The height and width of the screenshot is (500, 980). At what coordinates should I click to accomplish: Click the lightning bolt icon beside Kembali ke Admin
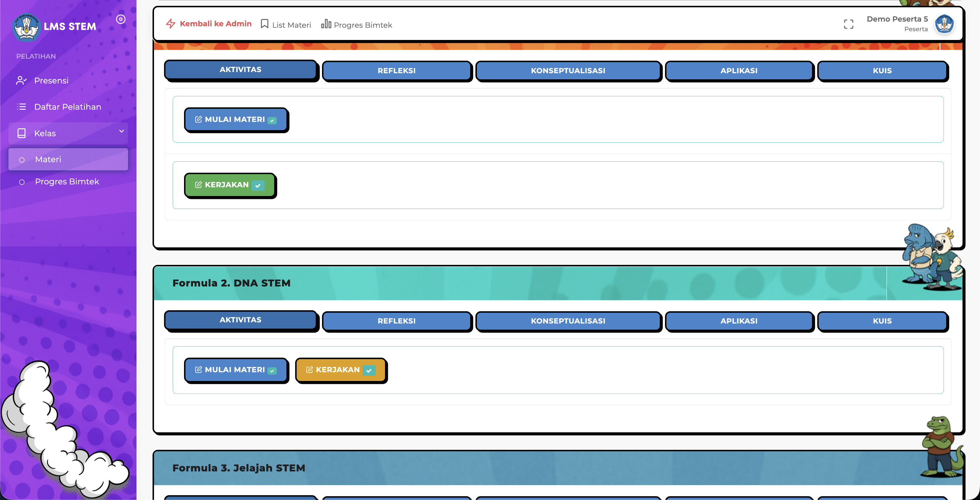[x=170, y=24]
